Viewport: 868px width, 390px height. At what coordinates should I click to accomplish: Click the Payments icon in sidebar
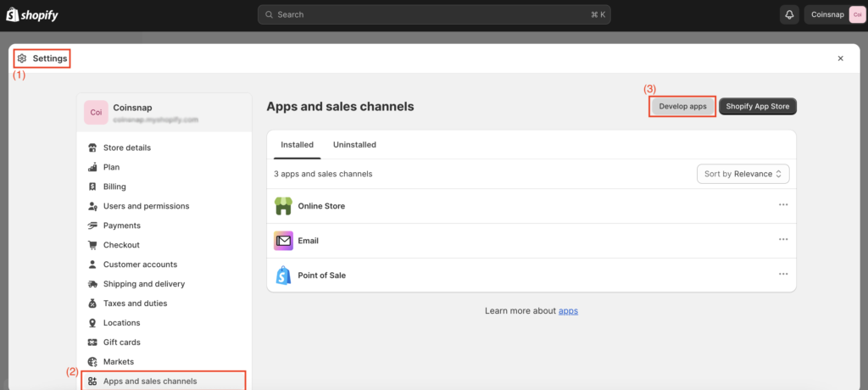tap(92, 226)
